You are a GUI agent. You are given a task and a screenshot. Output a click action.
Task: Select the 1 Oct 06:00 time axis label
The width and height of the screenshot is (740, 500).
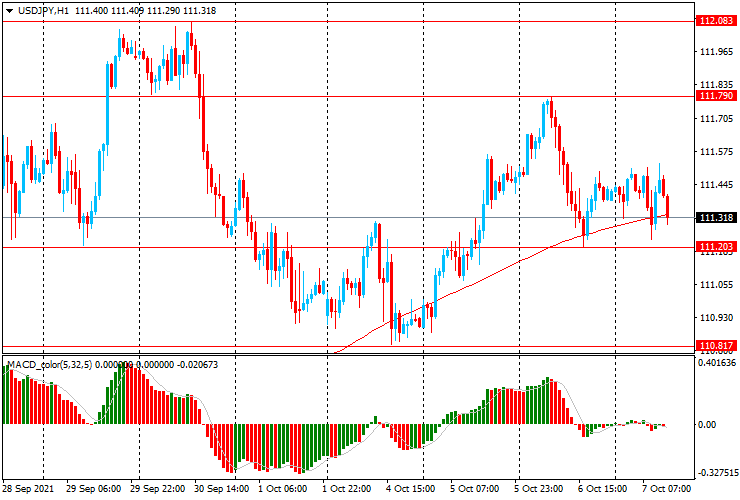coord(282,489)
